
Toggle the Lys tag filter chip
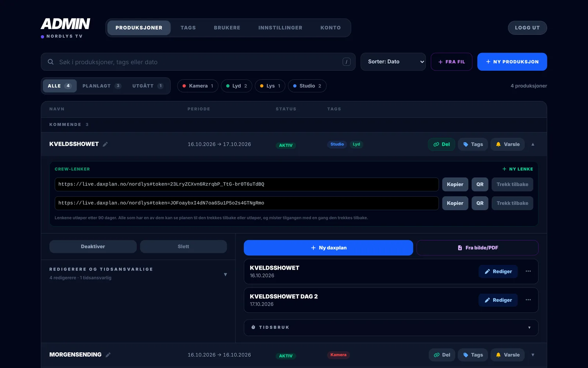(270, 86)
